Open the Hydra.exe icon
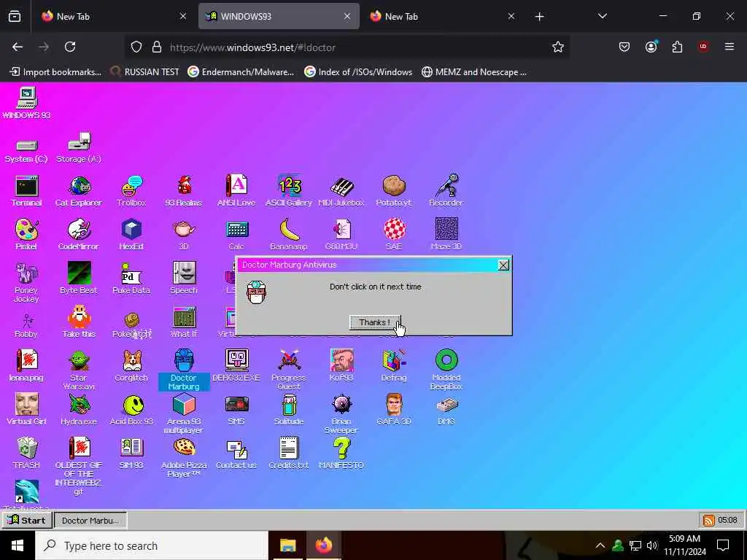 coord(79,410)
